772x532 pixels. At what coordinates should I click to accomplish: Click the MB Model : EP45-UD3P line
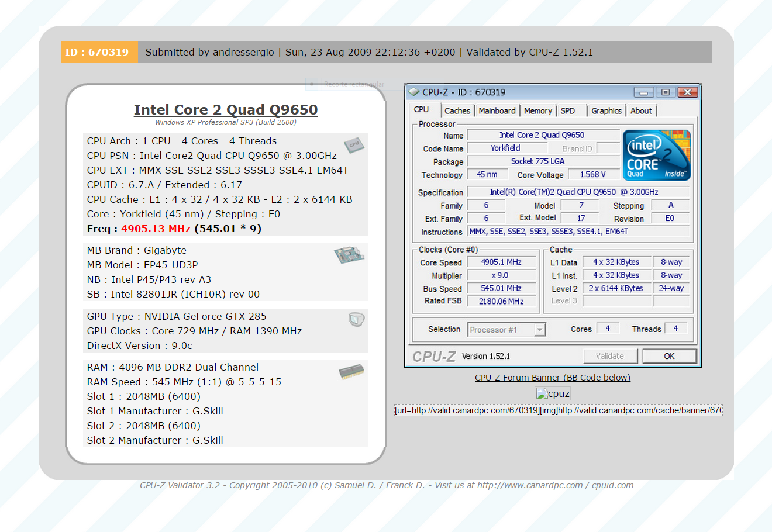click(x=143, y=265)
